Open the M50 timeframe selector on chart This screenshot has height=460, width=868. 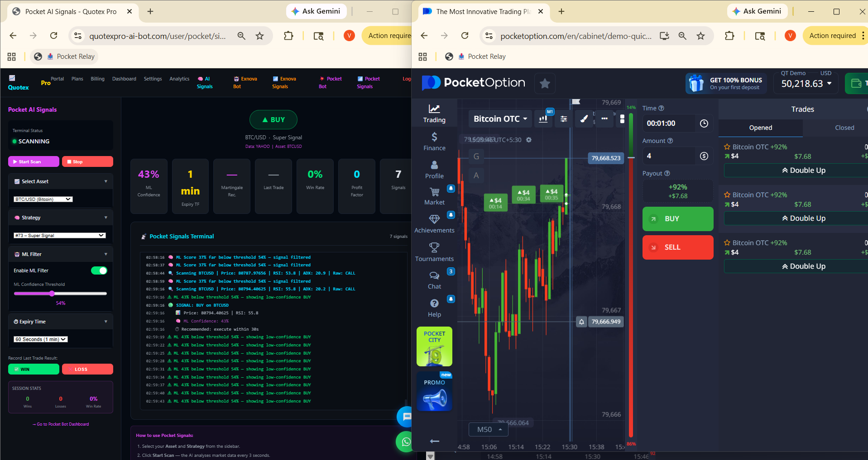tap(489, 429)
